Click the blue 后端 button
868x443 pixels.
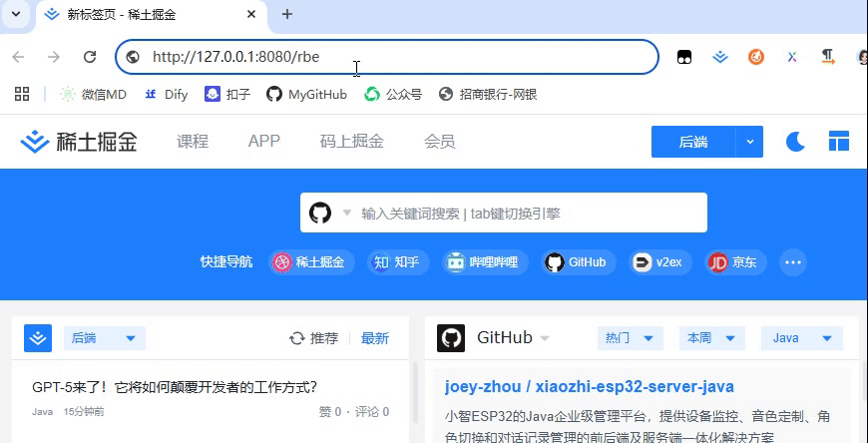pyautogui.click(x=693, y=142)
